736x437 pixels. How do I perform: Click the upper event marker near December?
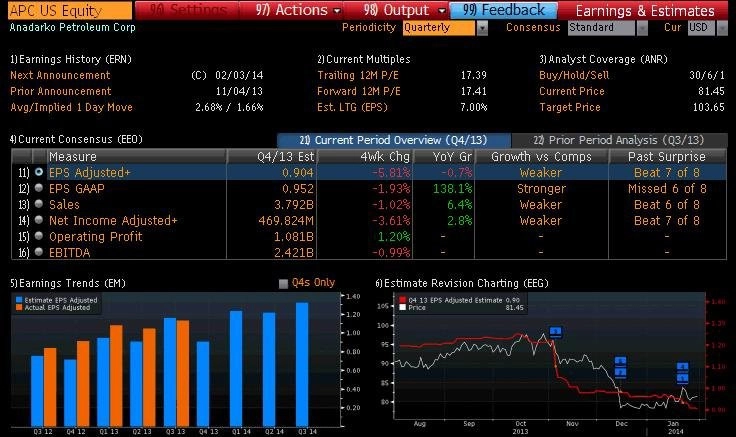(621, 361)
